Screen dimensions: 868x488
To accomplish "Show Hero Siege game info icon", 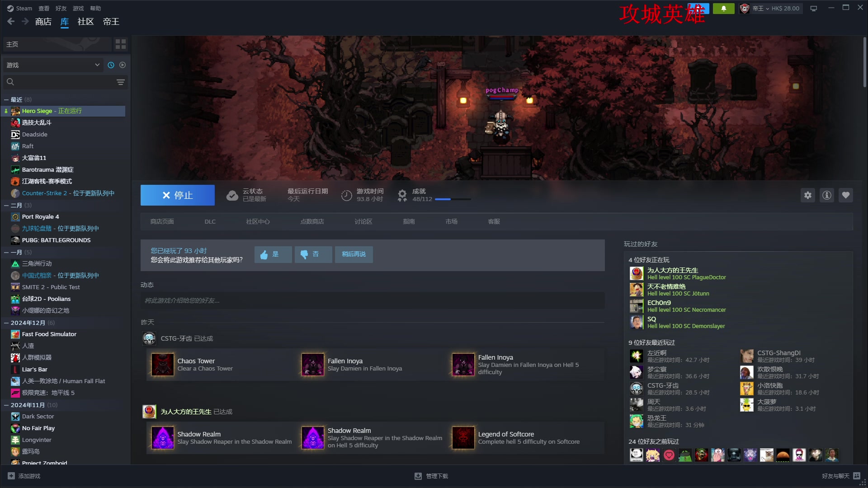I will 827,195.
